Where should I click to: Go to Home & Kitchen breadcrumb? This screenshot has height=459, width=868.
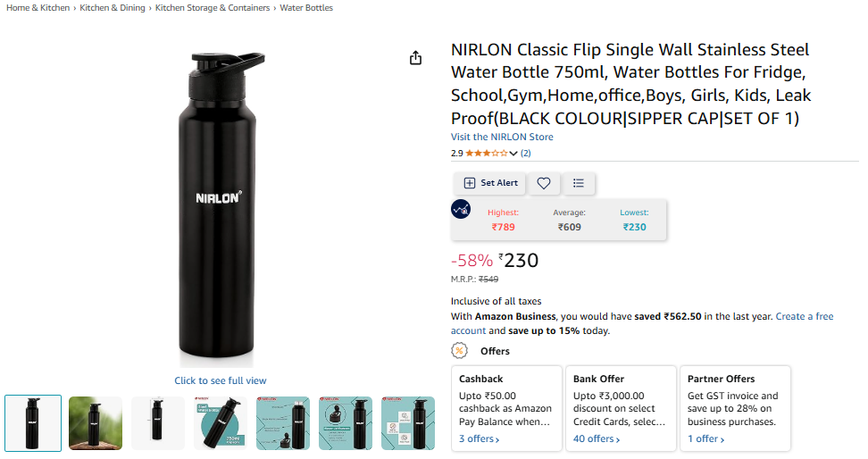tap(38, 8)
